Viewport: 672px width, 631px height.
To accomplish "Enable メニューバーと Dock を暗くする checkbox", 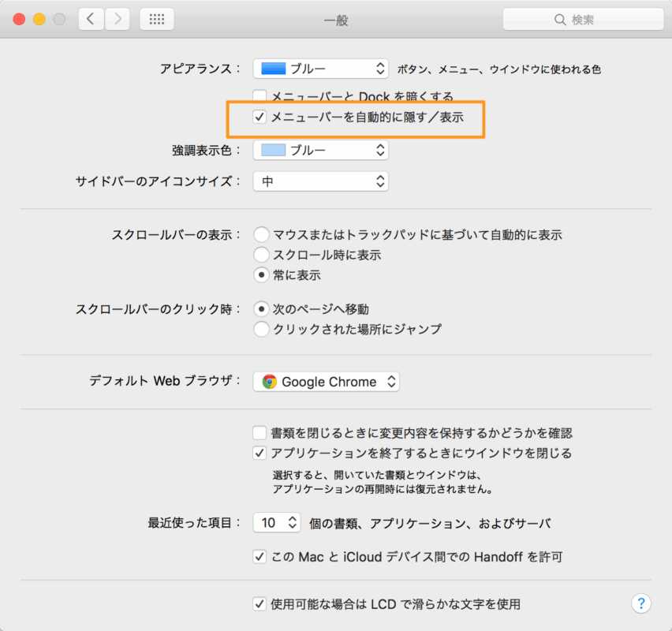I will point(259,96).
